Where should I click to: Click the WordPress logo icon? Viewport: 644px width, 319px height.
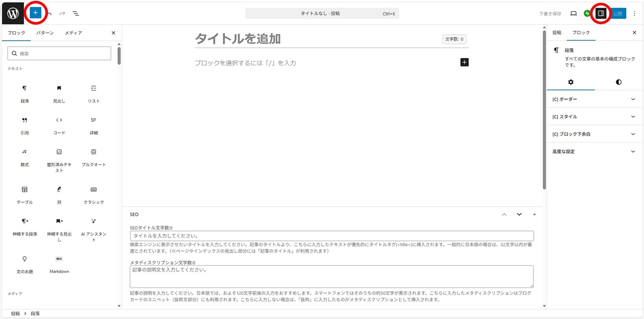click(x=13, y=13)
